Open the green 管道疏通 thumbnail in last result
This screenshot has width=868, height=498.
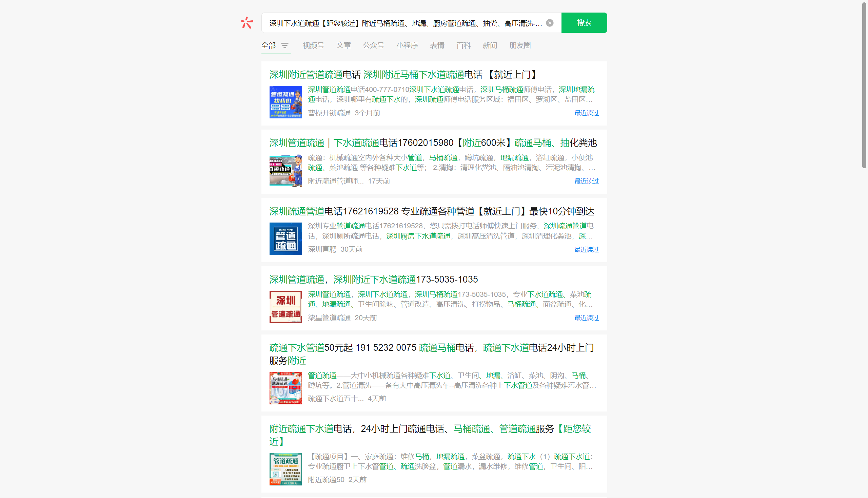click(x=285, y=469)
